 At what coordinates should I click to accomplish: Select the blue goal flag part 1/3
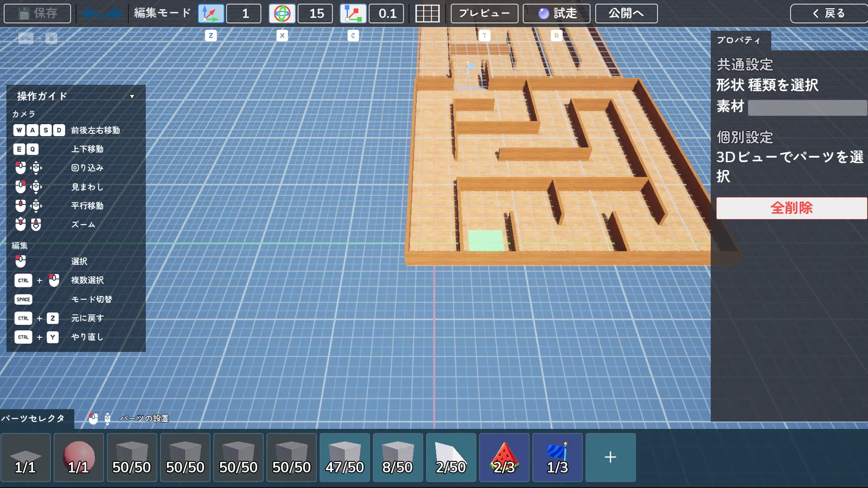click(557, 457)
